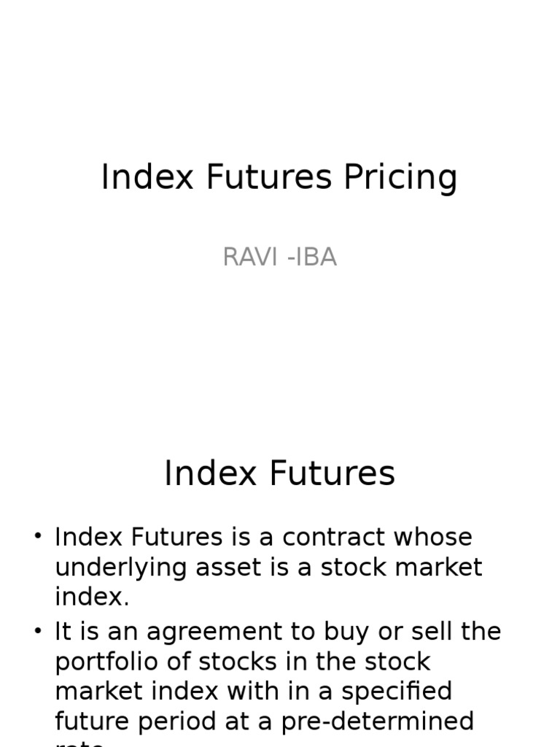This screenshot has height=747, width=560.
Task: Click the phrase 'future period' in the bullet
Action: click(x=135, y=721)
